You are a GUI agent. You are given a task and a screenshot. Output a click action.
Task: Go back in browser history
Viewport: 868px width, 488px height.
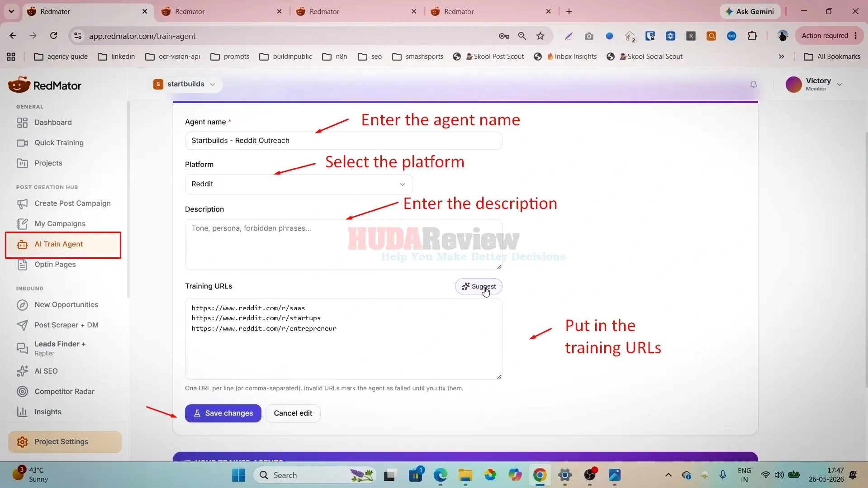tap(13, 36)
